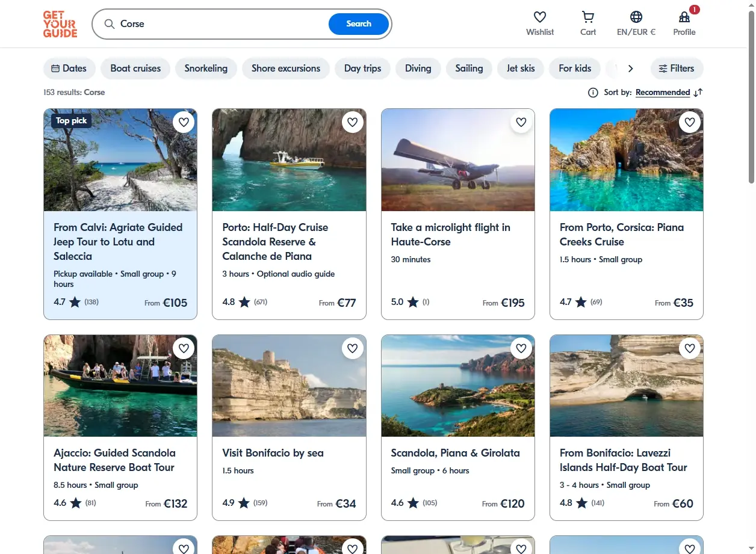Image resolution: width=756 pixels, height=554 pixels.
Task: Open Scandola, Piana & Girolata title
Action: point(455,453)
